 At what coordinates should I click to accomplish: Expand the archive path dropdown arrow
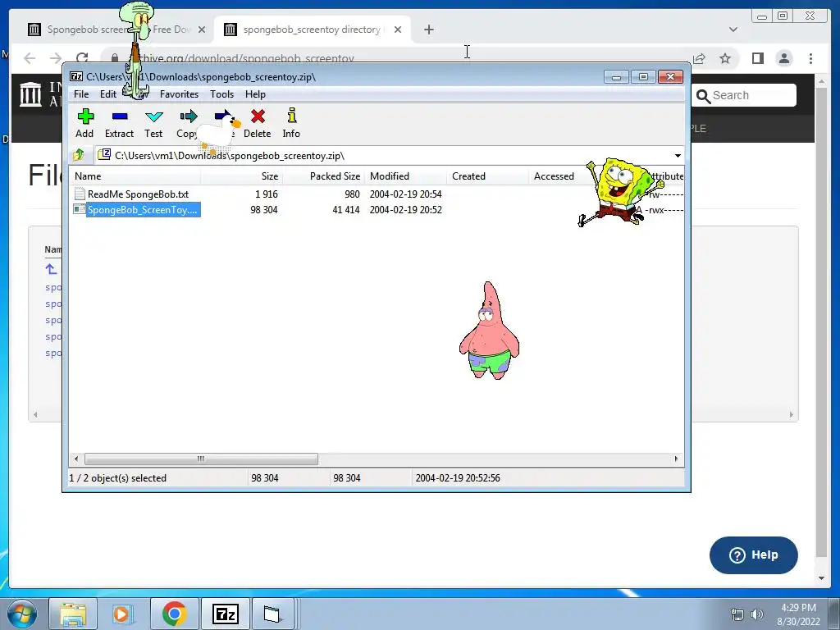(x=678, y=156)
